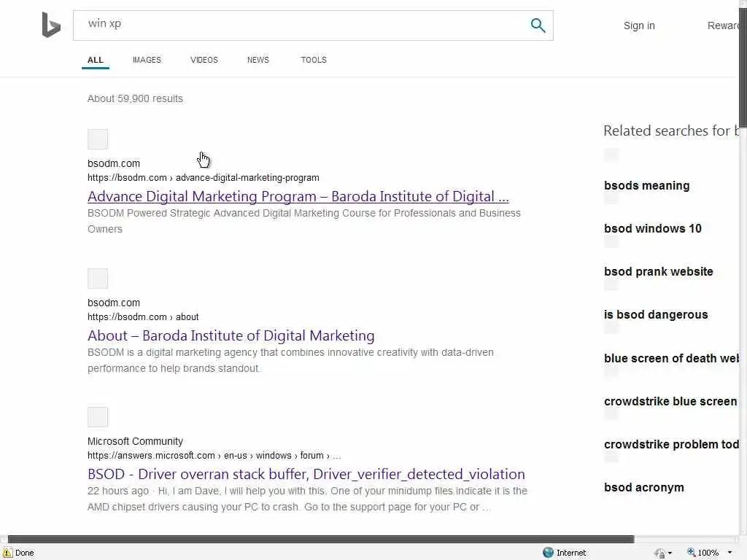
Task: Click the warning icon beside Done
Action: tap(7, 553)
